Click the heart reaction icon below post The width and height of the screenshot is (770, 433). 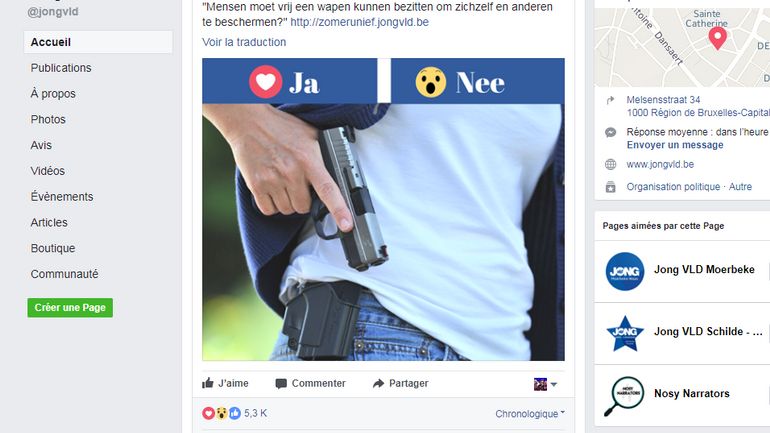208,413
